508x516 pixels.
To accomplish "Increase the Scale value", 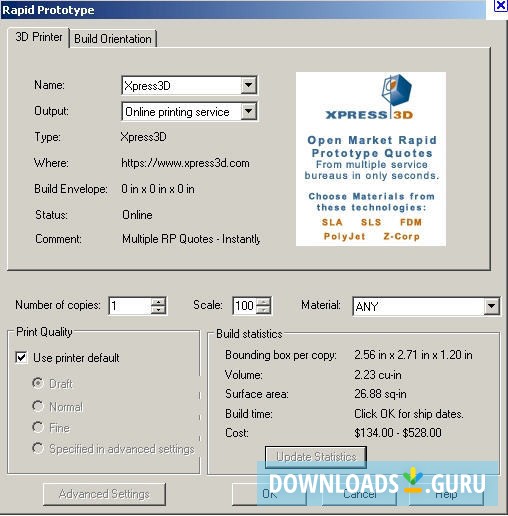I will coord(264,301).
